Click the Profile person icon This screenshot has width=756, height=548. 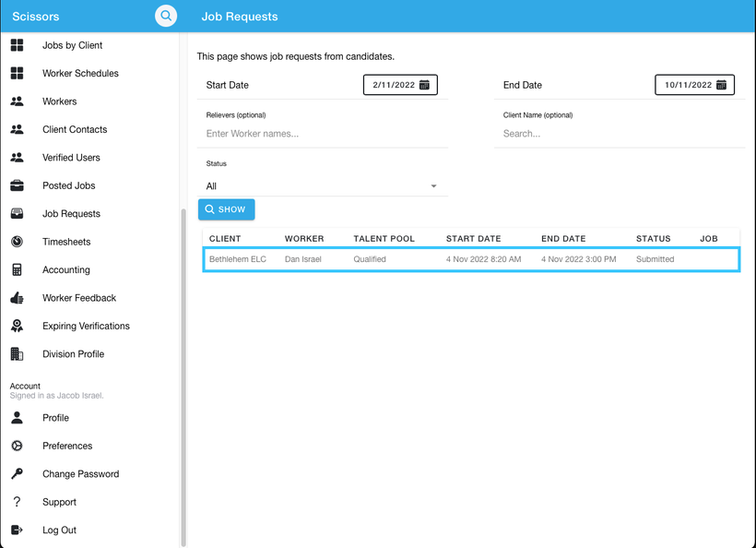tap(17, 418)
